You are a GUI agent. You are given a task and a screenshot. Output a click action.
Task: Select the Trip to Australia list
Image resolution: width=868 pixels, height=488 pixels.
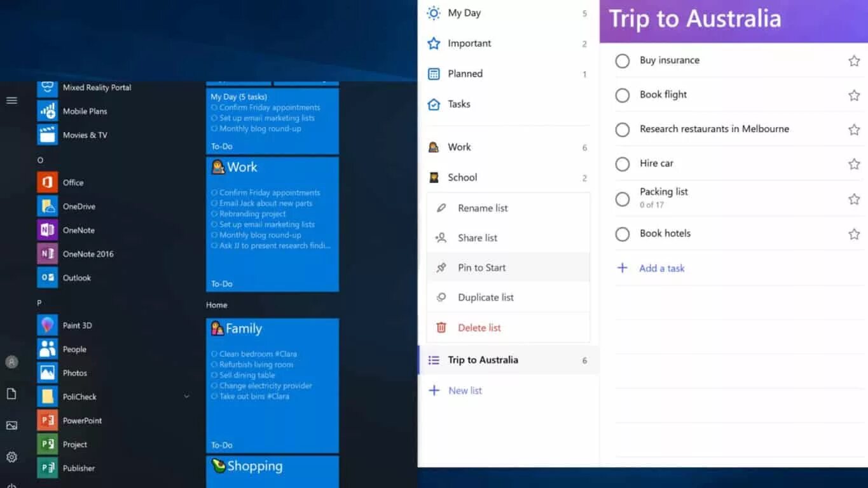[508, 360]
